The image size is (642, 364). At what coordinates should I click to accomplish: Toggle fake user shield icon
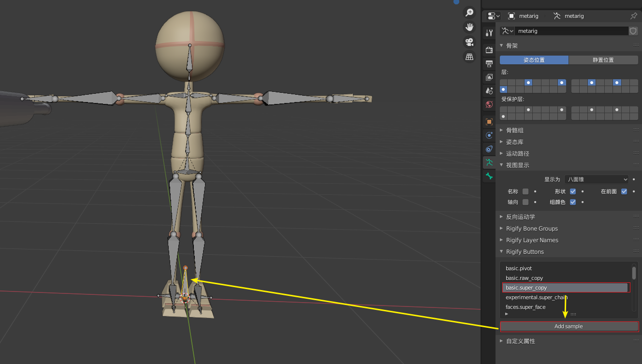pos(633,31)
